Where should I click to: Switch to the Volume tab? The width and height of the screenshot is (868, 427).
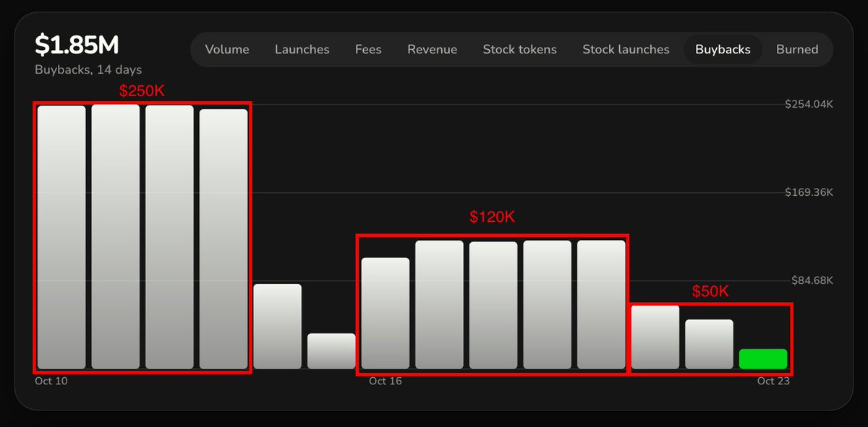pyautogui.click(x=227, y=50)
